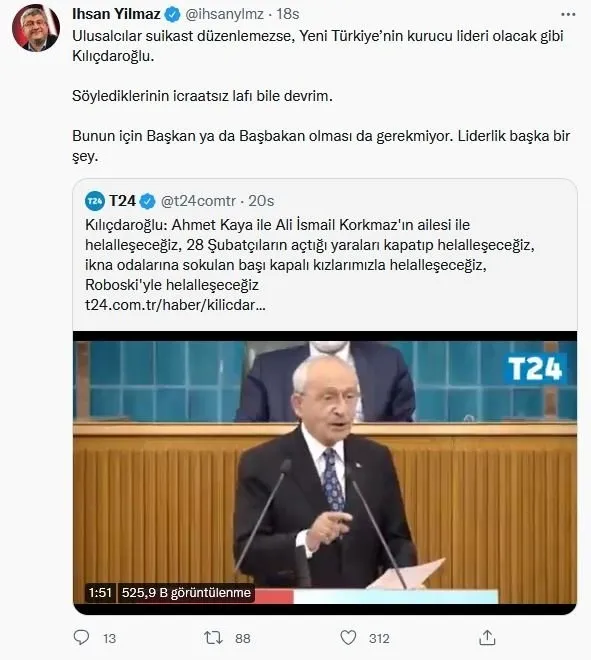Open the T24 round avatar logo

coord(95,201)
